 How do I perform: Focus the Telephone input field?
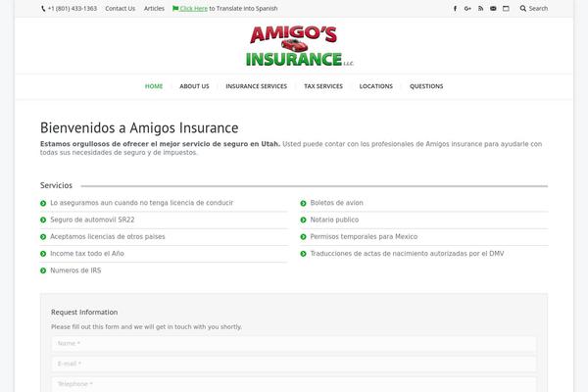(x=294, y=384)
